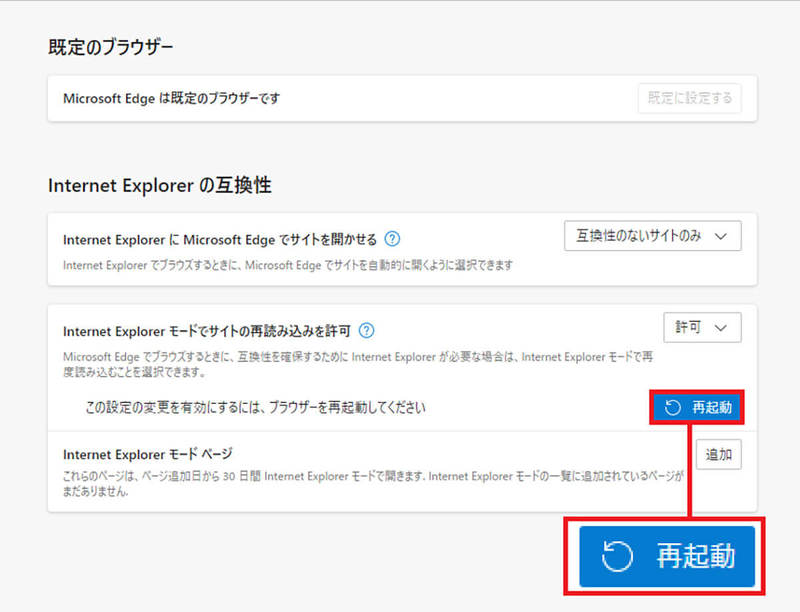Screen dimensions: 800x612
Task: Click the Internet Explorer の互換性 heading
Action: 159,185
